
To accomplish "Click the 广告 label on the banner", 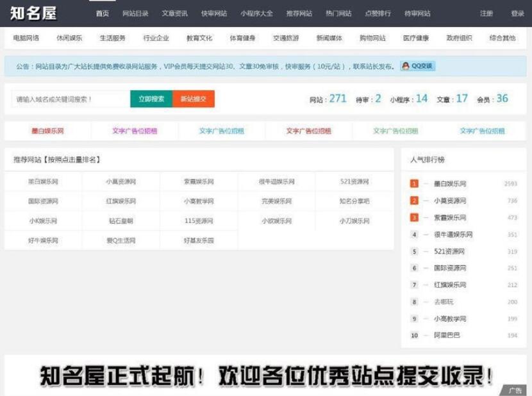I will point(514,390).
